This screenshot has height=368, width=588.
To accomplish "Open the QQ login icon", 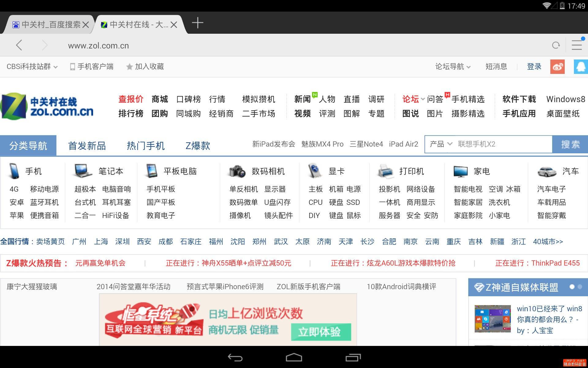I will pyautogui.click(x=581, y=67).
